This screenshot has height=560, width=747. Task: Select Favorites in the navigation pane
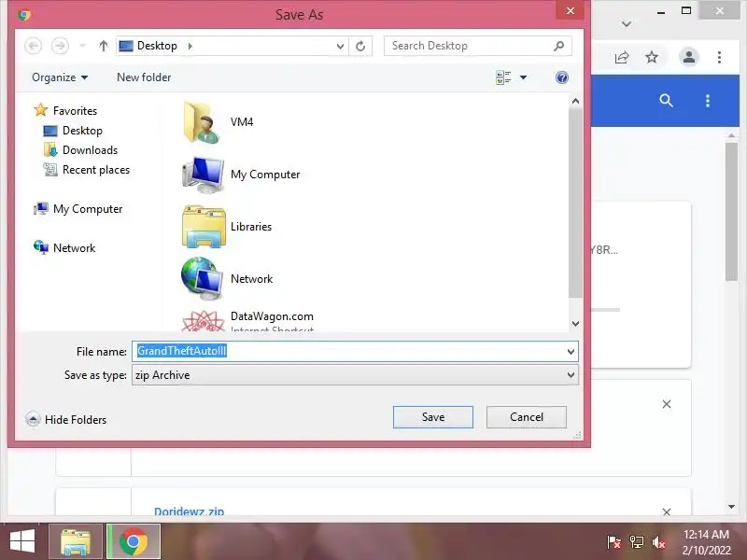(75, 110)
